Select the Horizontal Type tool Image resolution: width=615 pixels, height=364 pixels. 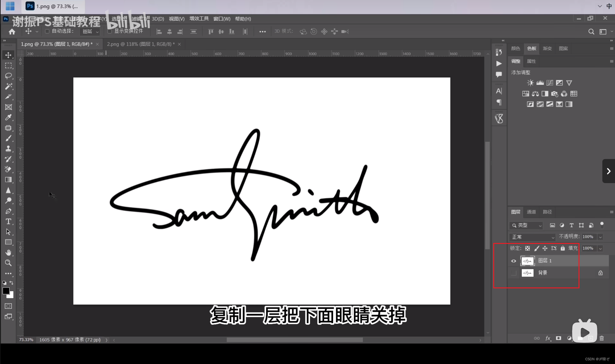8,221
